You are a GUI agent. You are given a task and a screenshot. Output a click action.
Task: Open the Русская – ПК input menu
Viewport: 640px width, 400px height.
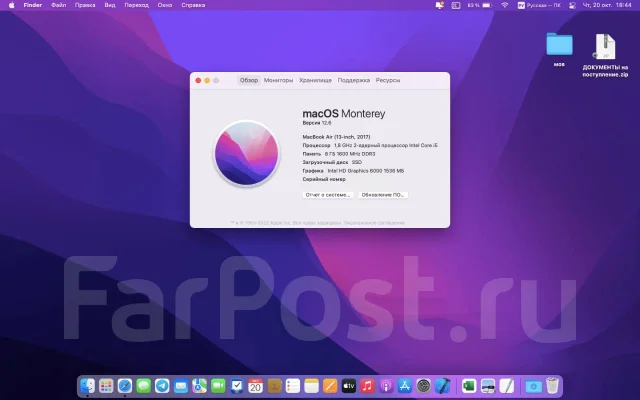click(539, 5)
